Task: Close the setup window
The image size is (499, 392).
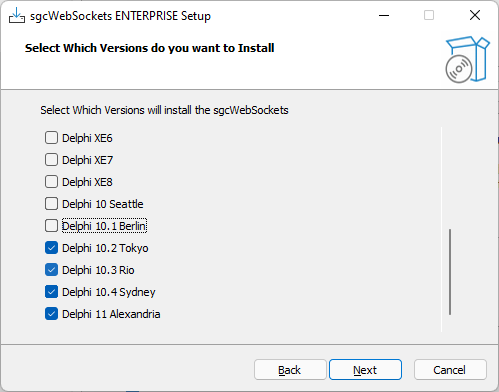Action: pos(475,15)
